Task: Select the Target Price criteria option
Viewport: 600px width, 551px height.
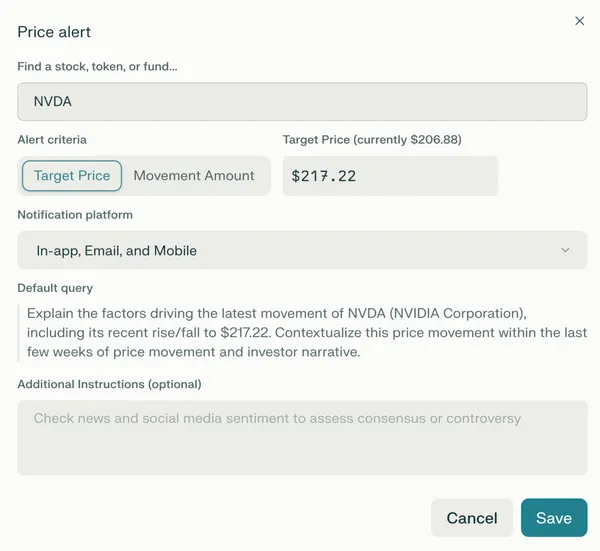Action: click(72, 176)
